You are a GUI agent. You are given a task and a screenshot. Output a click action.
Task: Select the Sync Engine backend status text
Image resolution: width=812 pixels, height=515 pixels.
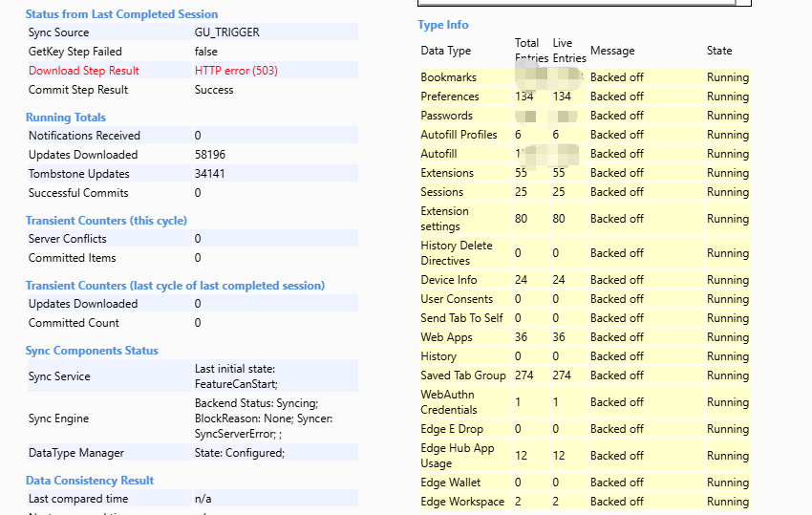click(264, 418)
